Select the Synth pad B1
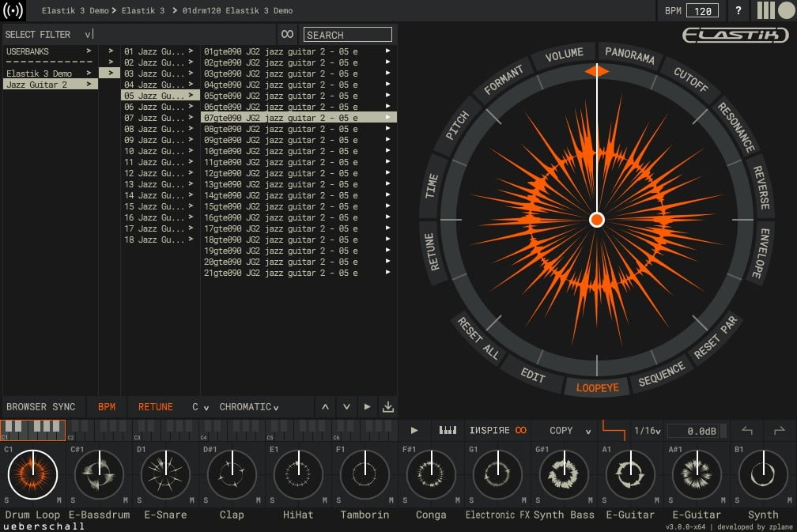The width and height of the screenshot is (797, 532). (x=763, y=474)
